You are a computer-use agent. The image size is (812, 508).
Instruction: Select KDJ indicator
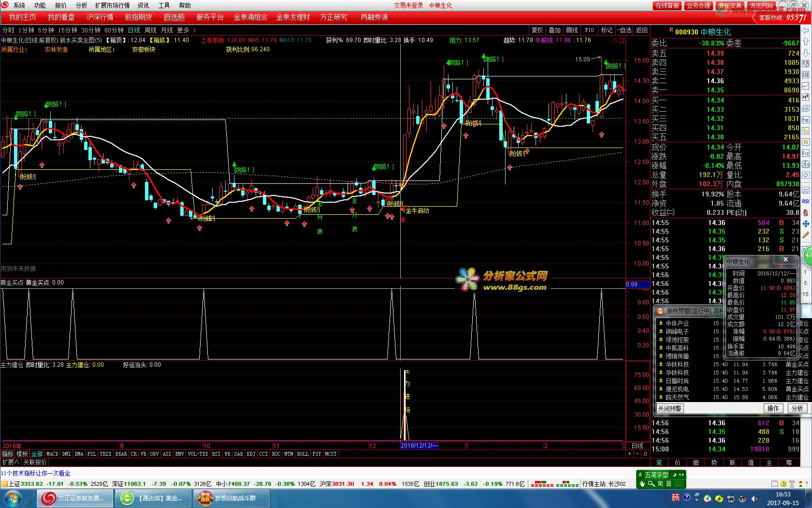coord(251,454)
